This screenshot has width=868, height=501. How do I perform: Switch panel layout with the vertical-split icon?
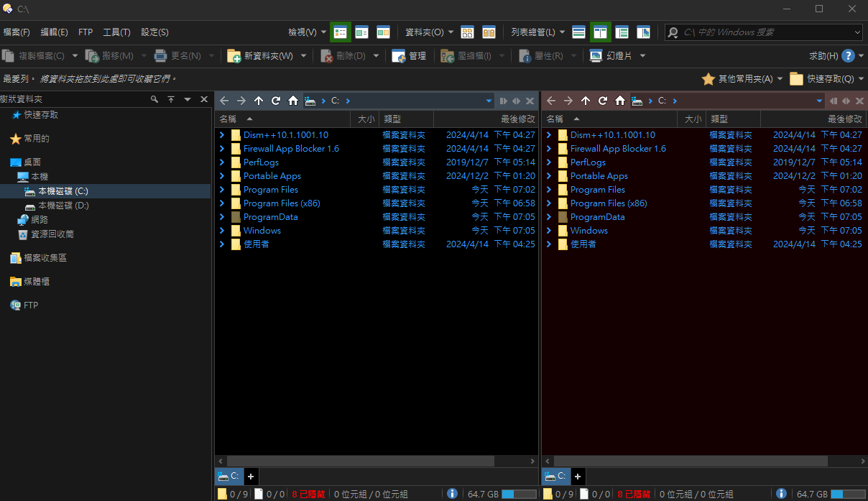point(601,32)
